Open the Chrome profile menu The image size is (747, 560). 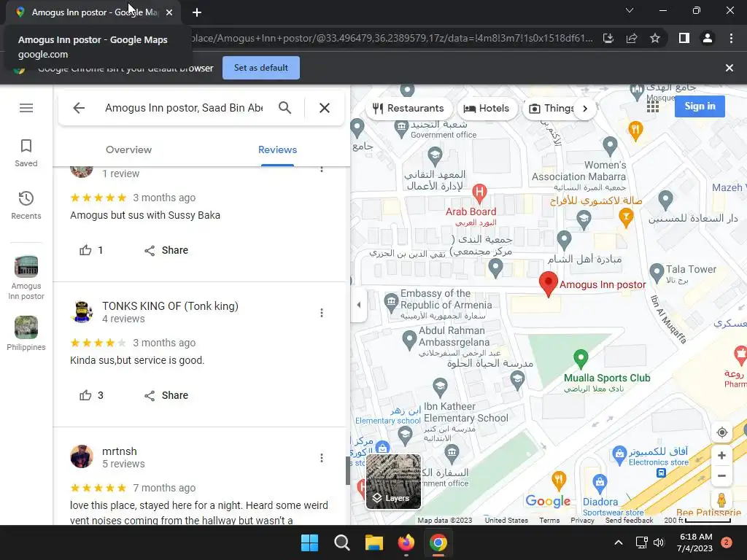pyautogui.click(x=708, y=38)
